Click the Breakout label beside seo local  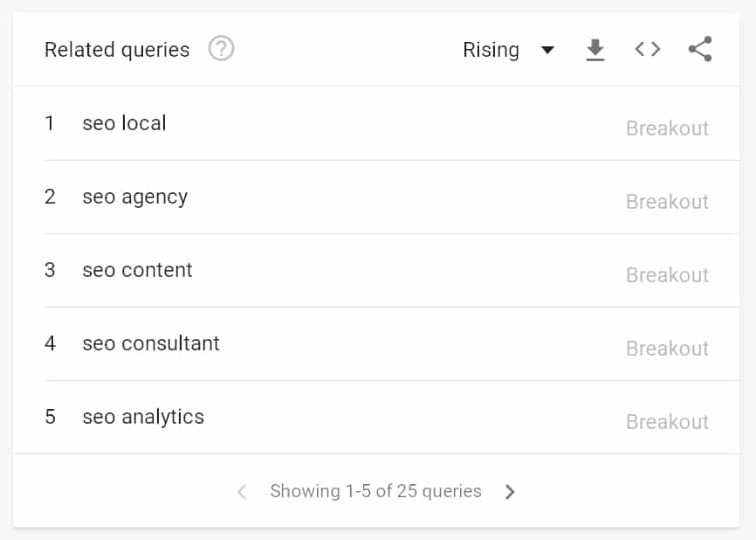pos(667,128)
